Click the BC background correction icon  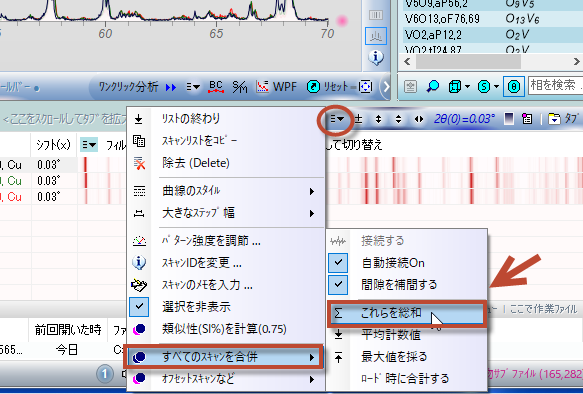216,87
